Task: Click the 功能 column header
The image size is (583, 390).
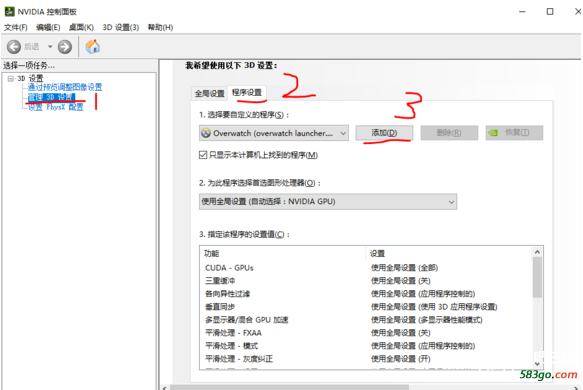Action: 211,254
